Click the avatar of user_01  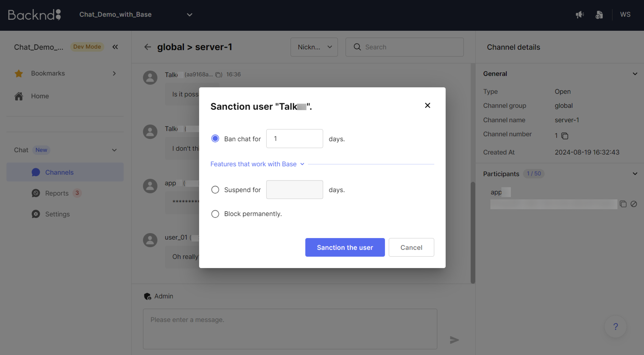[x=150, y=240]
